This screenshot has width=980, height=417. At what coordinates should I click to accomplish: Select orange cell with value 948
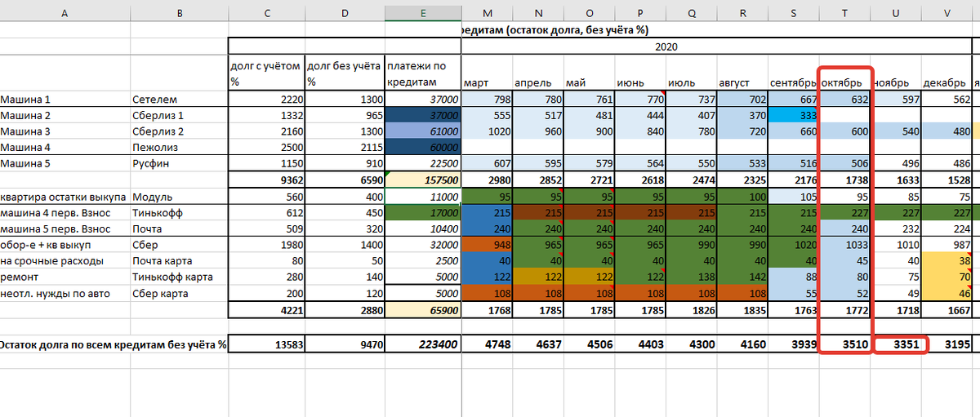486,245
